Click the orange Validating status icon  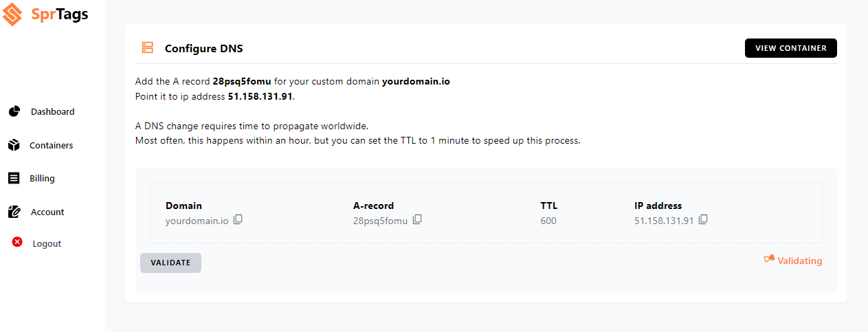[769, 260]
